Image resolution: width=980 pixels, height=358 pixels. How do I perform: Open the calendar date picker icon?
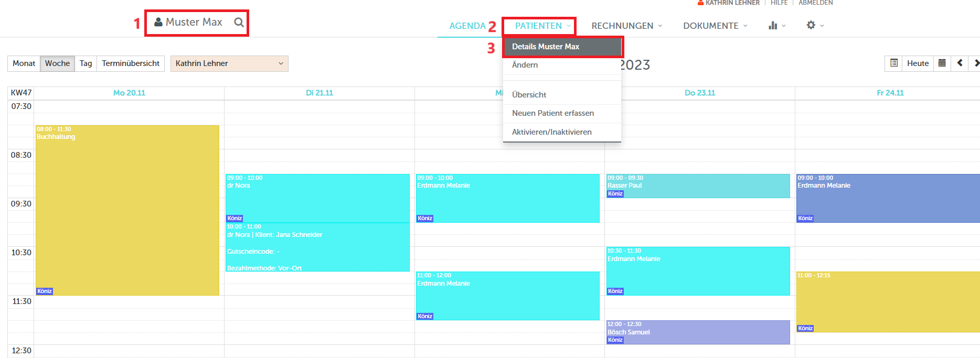tap(942, 63)
